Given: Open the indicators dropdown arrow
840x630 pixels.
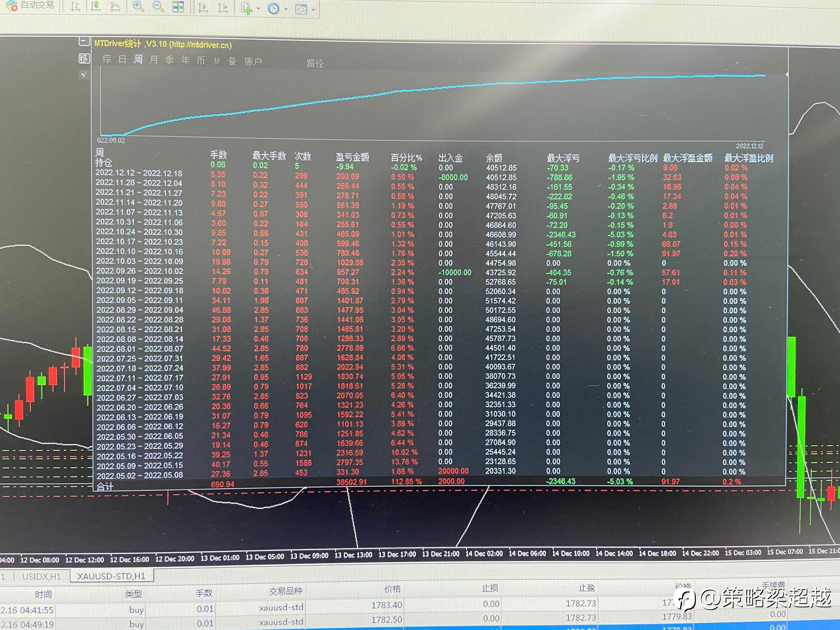Looking at the screenshot, I should point(259,9).
